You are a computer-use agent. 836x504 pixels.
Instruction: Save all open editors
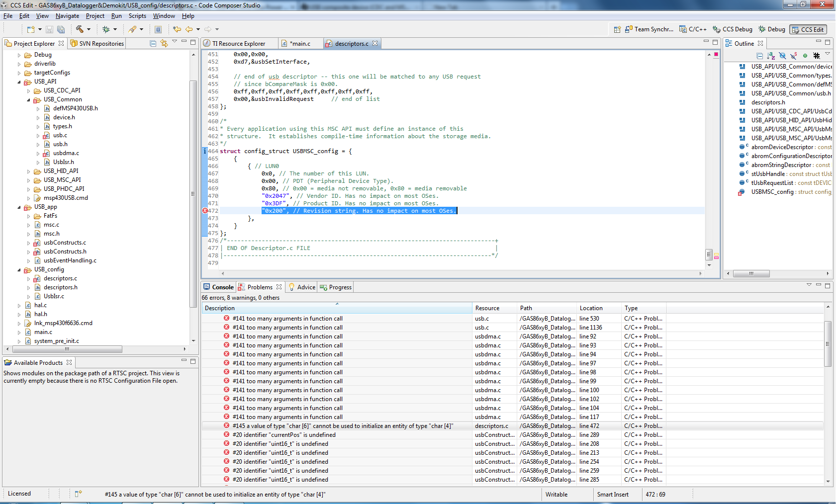pos(61,29)
